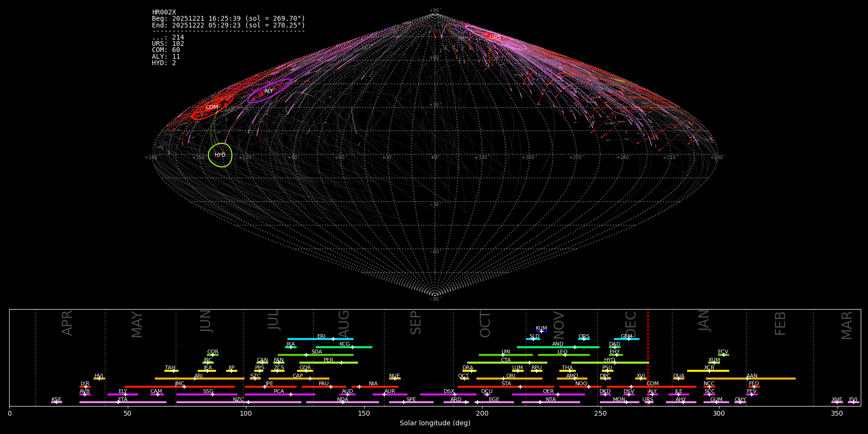Click the -30 latitude label on map
This screenshot has width=868, height=434.
click(x=434, y=204)
